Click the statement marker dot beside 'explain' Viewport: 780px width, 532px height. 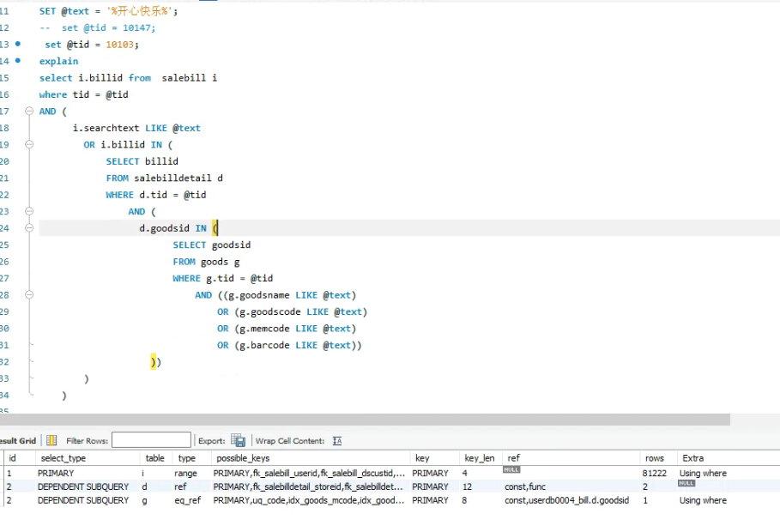[18, 61]
